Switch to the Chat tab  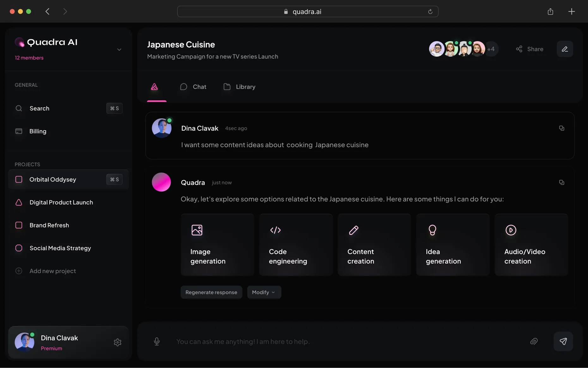click(193, 87)
